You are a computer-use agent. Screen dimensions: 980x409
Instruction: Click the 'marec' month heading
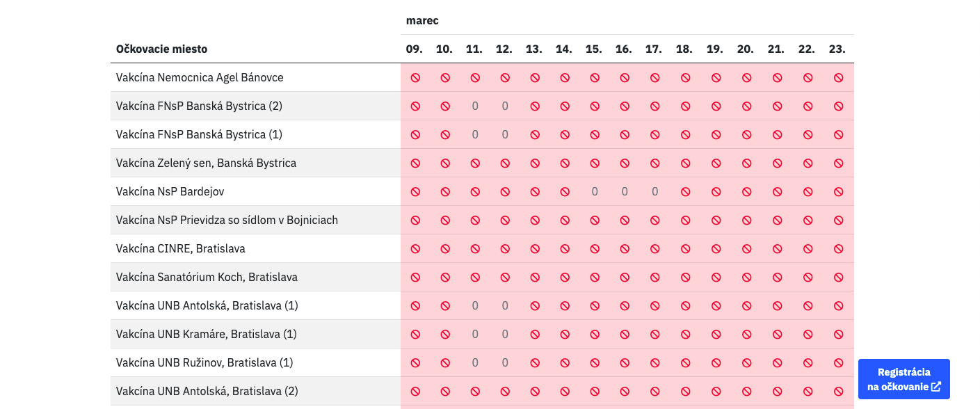point(422,21)
